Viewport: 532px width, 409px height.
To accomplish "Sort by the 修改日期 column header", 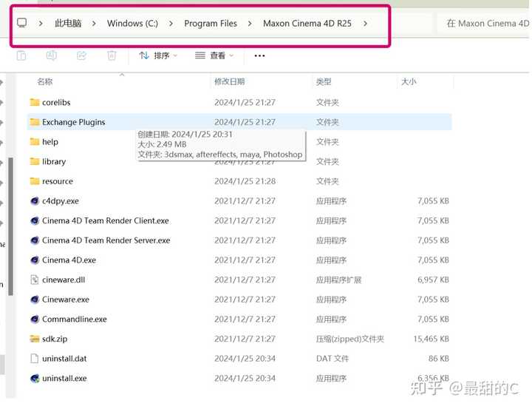I will click(230, 81).
